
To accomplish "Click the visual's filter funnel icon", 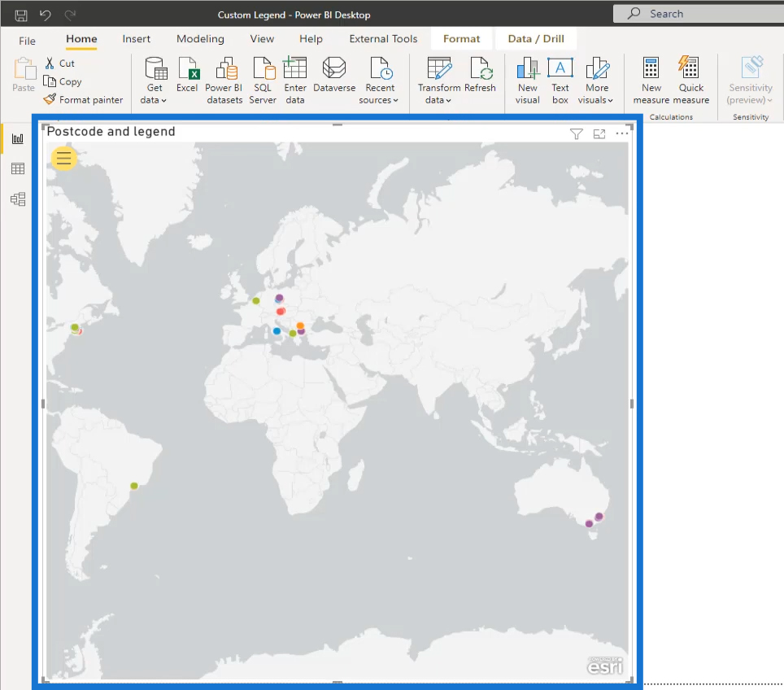I will 576,133.
